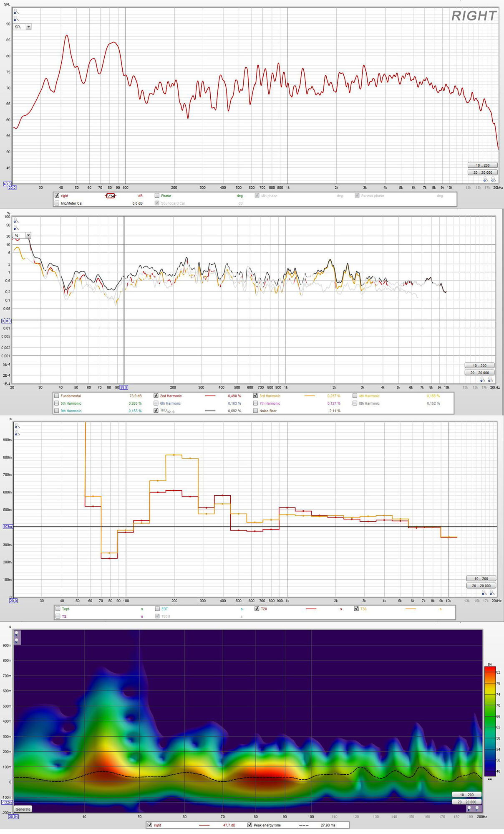Enable the TS checkbox in RT60 legend
The height and width of the screenshot is (834, 504).
click(x=58, y=616)
